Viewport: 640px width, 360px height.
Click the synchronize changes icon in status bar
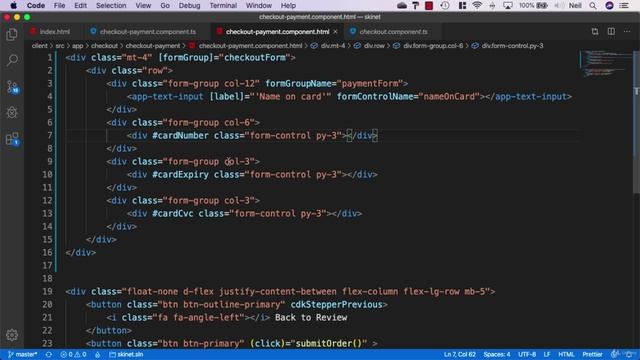[x=49, y=354]
